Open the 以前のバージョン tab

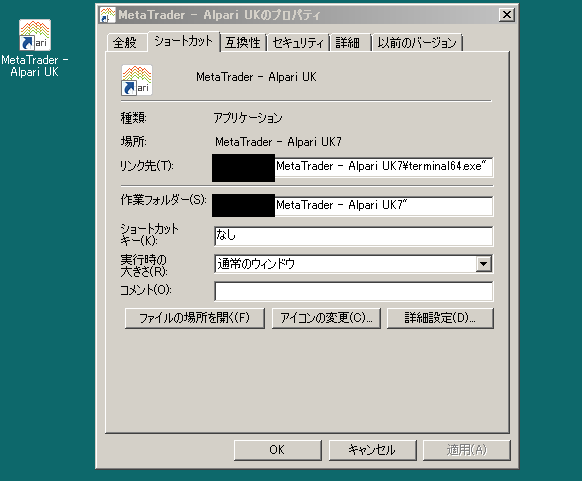(417, 43)
